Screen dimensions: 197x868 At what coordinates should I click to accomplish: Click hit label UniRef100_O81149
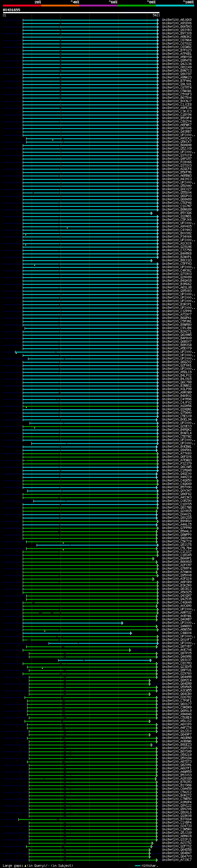coord(177,67)
